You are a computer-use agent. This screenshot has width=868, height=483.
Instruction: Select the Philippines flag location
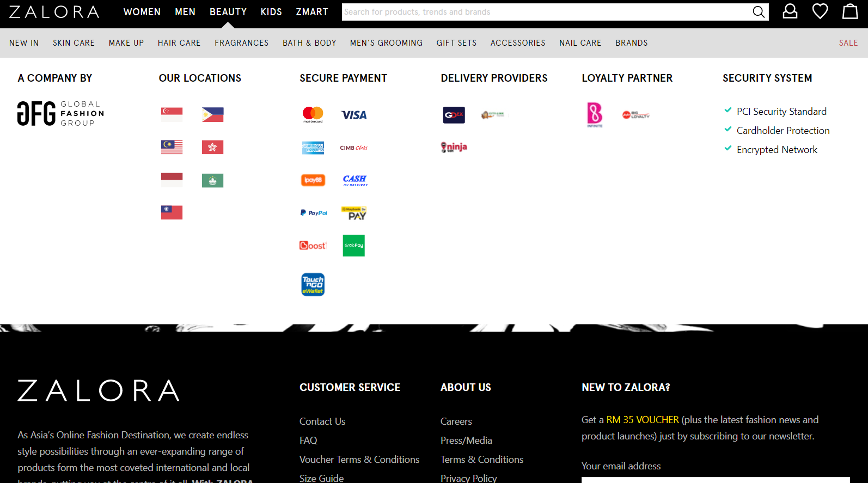[x=212, y=114]
